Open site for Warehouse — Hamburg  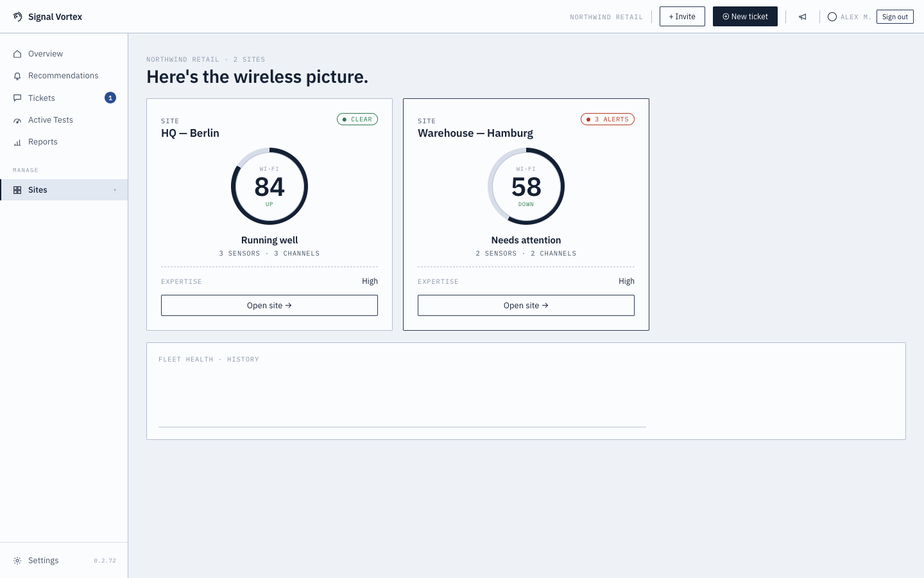(526, 306)
